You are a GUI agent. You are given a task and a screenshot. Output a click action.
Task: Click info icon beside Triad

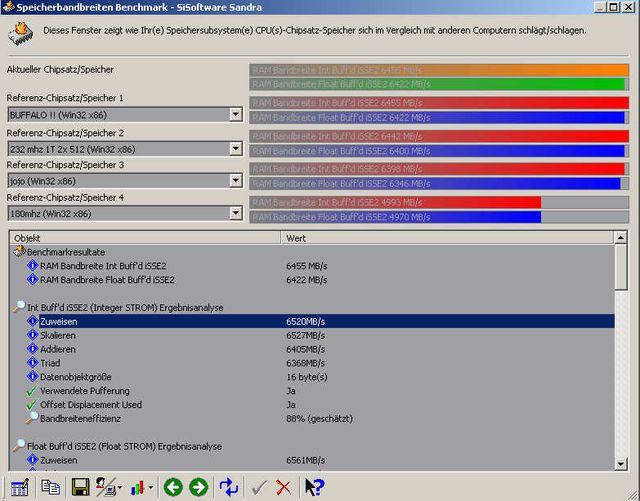click(32, 363)
